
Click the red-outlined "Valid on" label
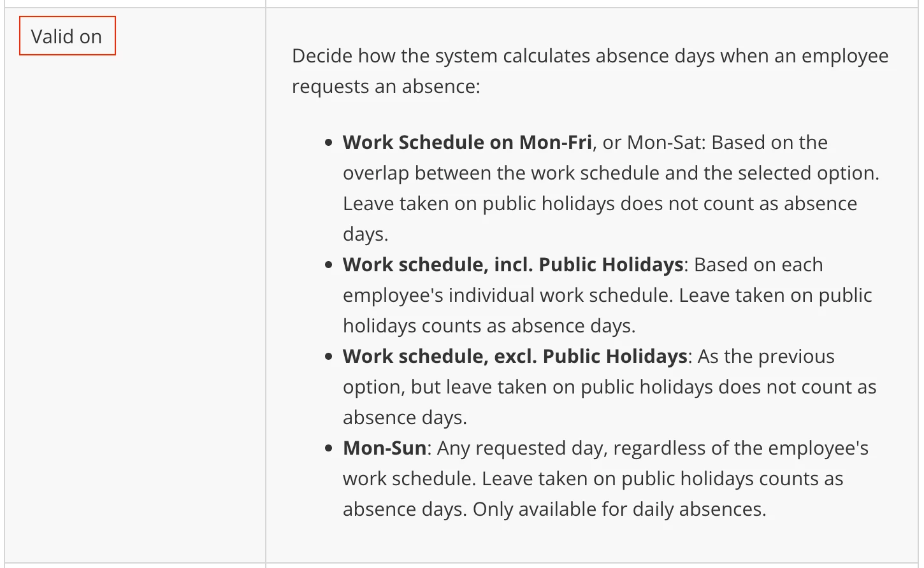coord(67,36)
